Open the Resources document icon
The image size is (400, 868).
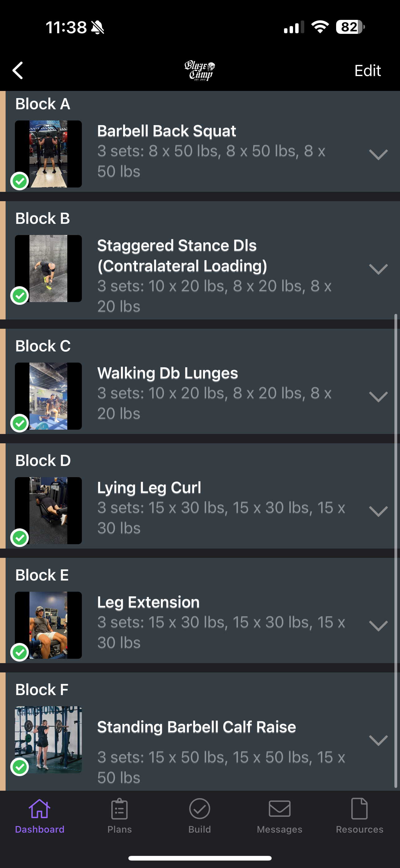(359, 809)
